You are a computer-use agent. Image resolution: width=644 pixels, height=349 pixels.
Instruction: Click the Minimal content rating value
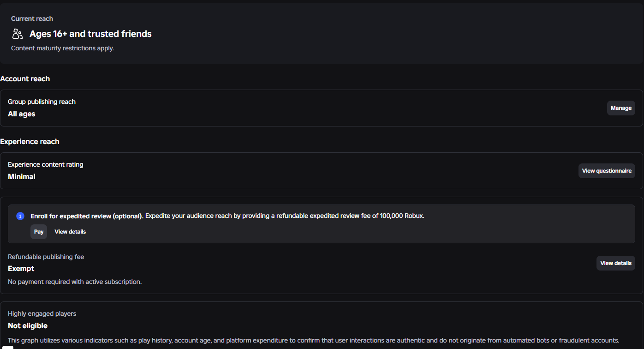coord(22,177)
